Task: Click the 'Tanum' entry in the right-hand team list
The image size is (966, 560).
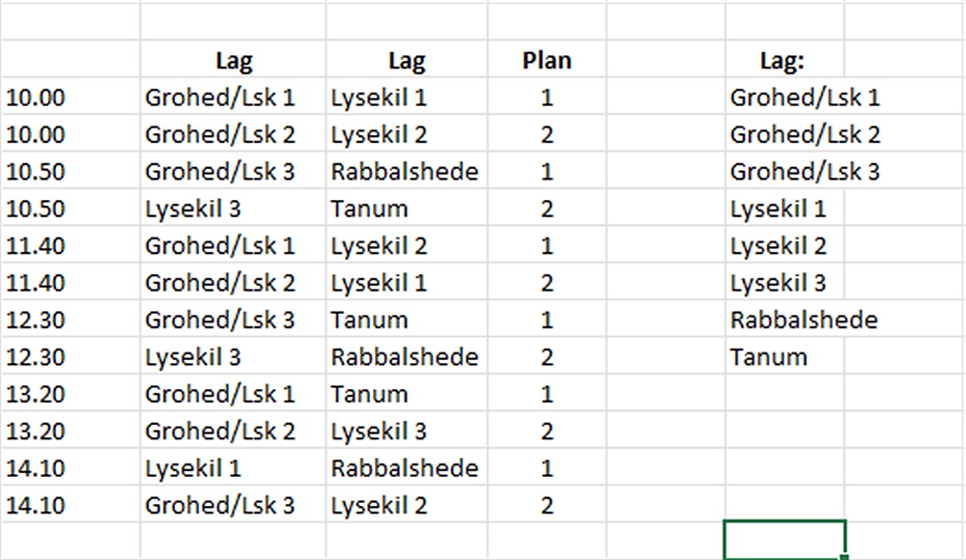Action: pyautogui.click(x=769, y=357)
